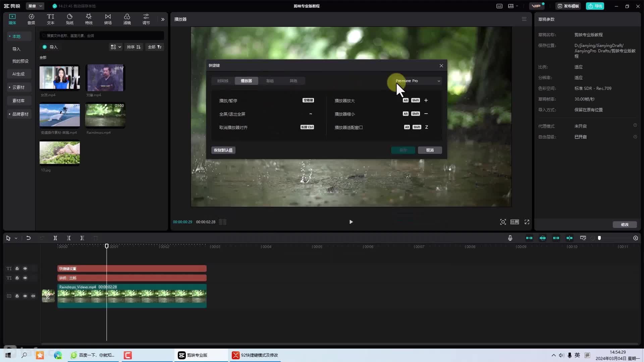The height and width of the screenshot is (362, 644).
Task: Open the view mode grid dropdown
Action: point(116,47)
